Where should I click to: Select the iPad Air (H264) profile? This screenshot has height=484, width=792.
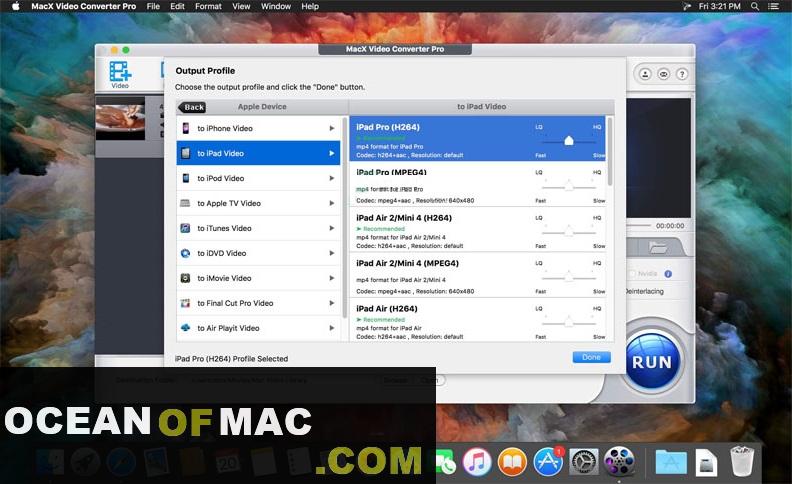[477, 320]
